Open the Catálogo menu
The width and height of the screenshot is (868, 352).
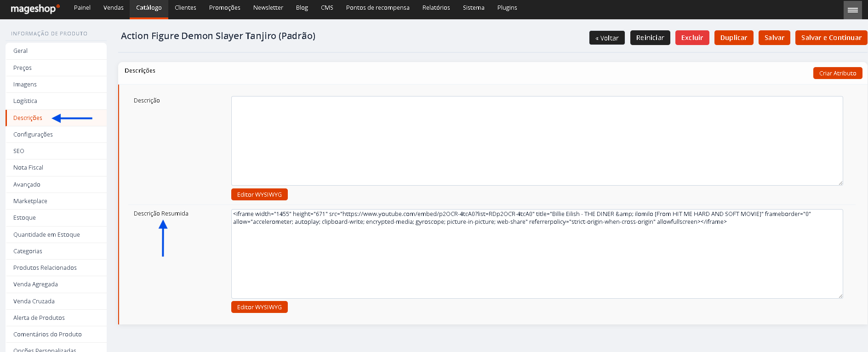coord(149,8)
